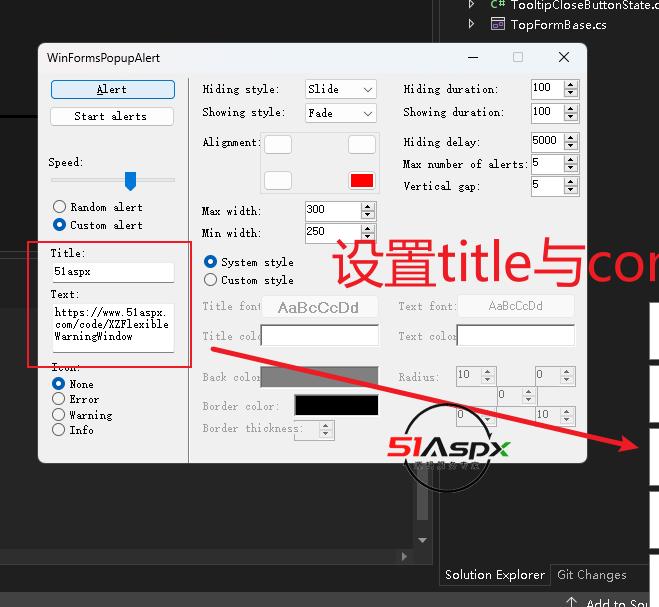Click the Showing duration value field
The image size is (659, 607).
click(x=547, y=113)
